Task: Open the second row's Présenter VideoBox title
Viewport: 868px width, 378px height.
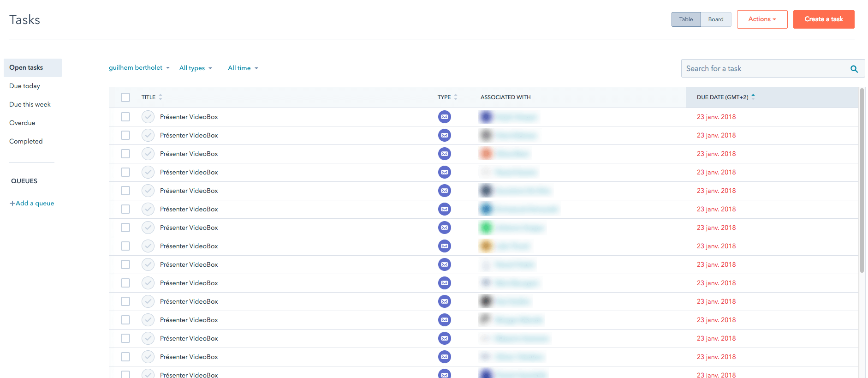Action: point(189,135)
